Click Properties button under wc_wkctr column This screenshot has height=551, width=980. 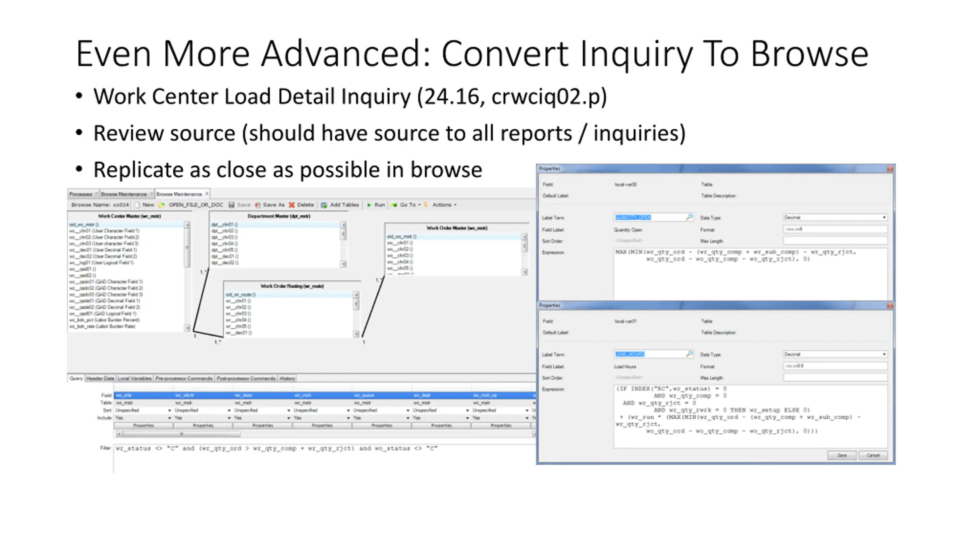click(x=203, y=425)
